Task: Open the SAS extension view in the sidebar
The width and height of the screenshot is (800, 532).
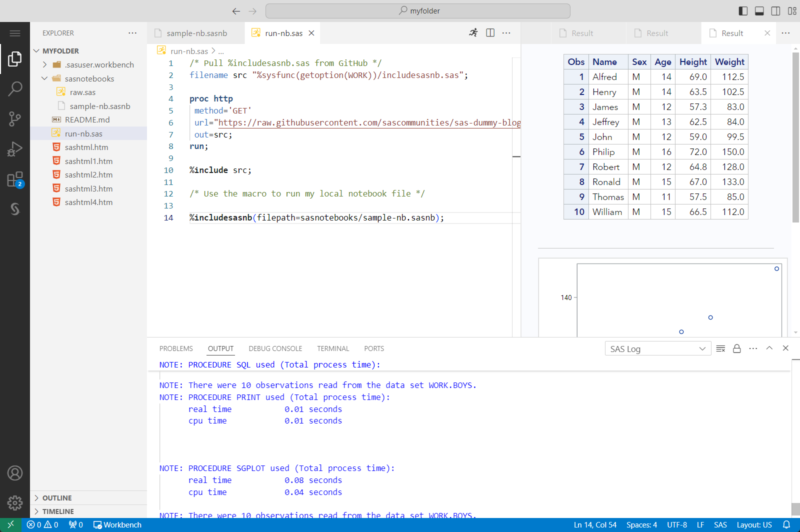Action: click(x=15, y=209)
